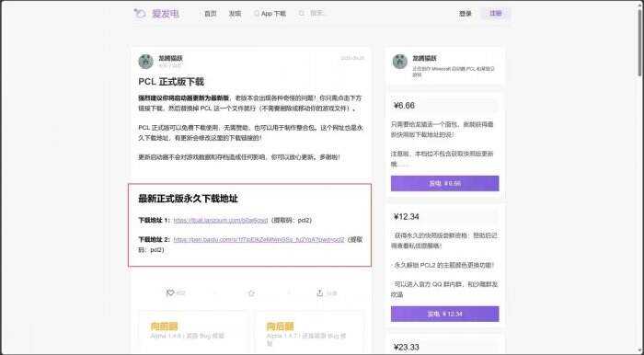The height and width of the screenshot is (355, 644).
Task: Click the PCL 正式版下载 post title
Action: [x=171, y=82]
